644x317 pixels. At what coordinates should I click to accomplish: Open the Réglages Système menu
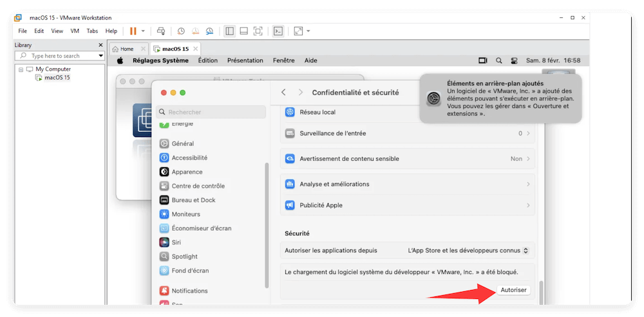click(160, 60)
